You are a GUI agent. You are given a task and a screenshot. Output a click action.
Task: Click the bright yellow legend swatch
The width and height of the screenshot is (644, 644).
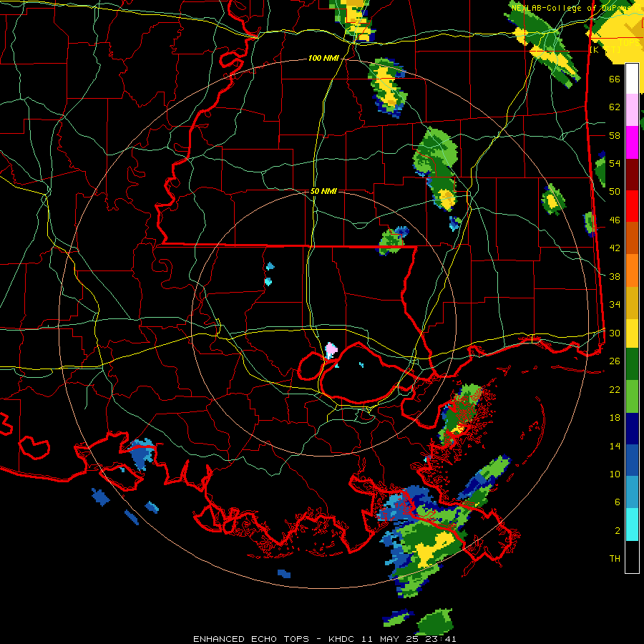(x=632, y=333)
